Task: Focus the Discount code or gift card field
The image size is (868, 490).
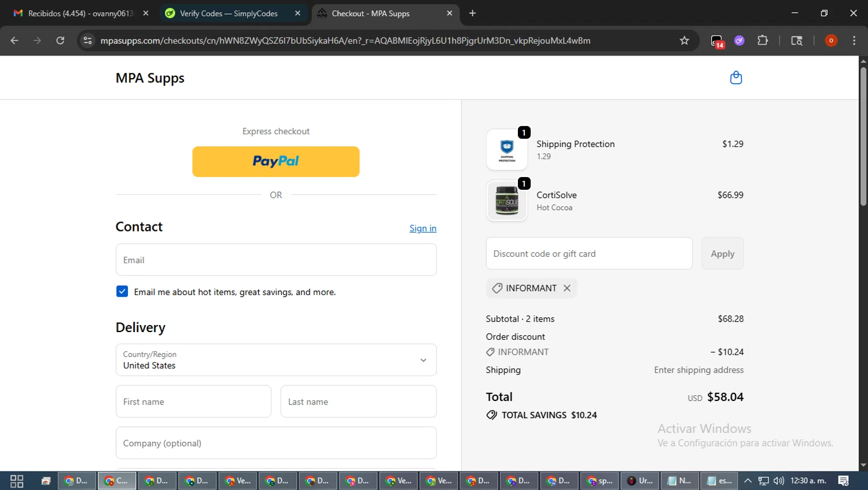Action: pos(589,253)
